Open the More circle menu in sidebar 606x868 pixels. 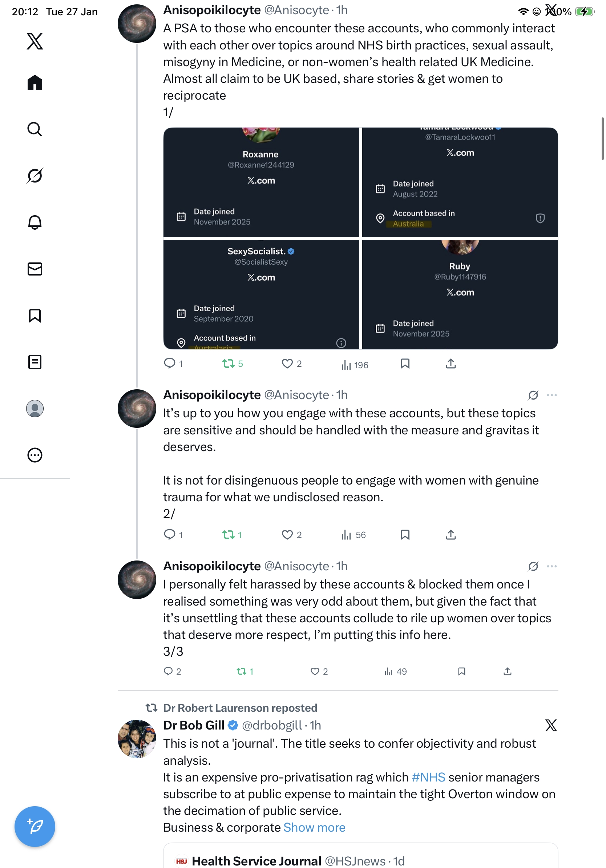click(35, 455)
